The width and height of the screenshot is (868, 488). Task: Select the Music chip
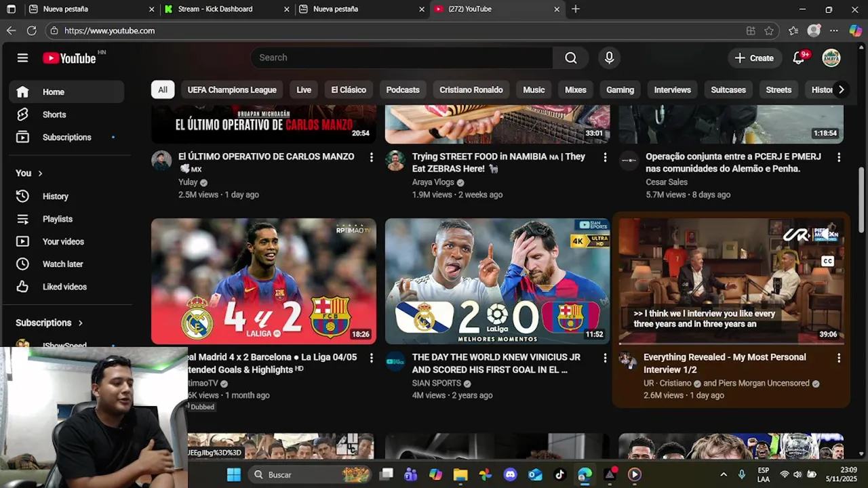tap(534, 89)
